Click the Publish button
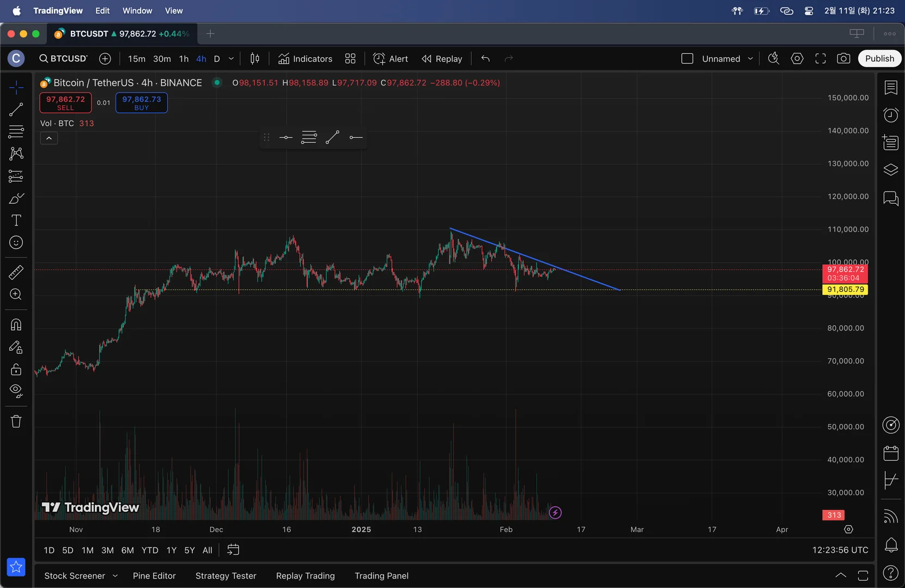 [879, 59]
